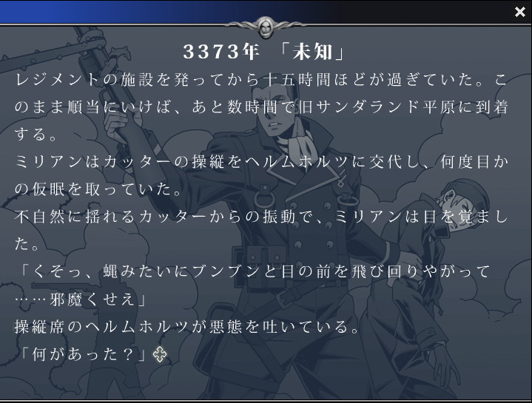Click the line starting with レジメントの施設

(261, 80)
